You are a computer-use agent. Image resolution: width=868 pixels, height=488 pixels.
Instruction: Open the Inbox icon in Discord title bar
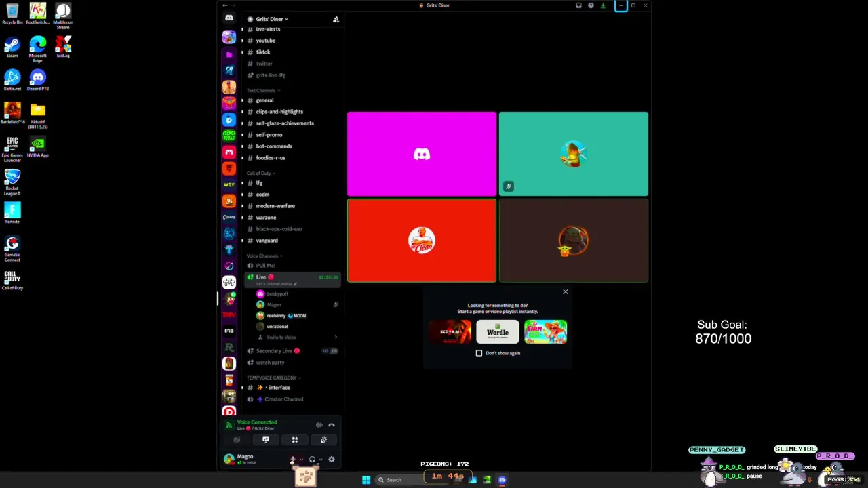(x=578, y=5)
